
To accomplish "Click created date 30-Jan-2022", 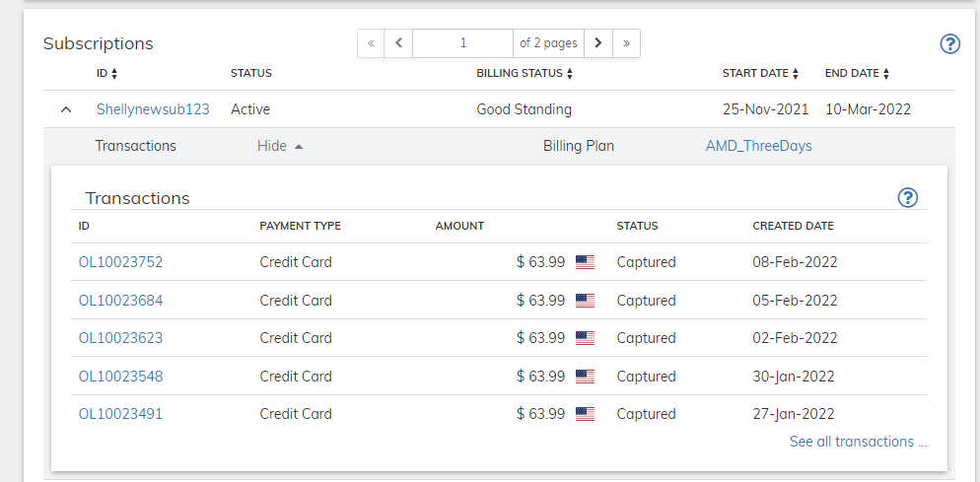I will point(794,377).
